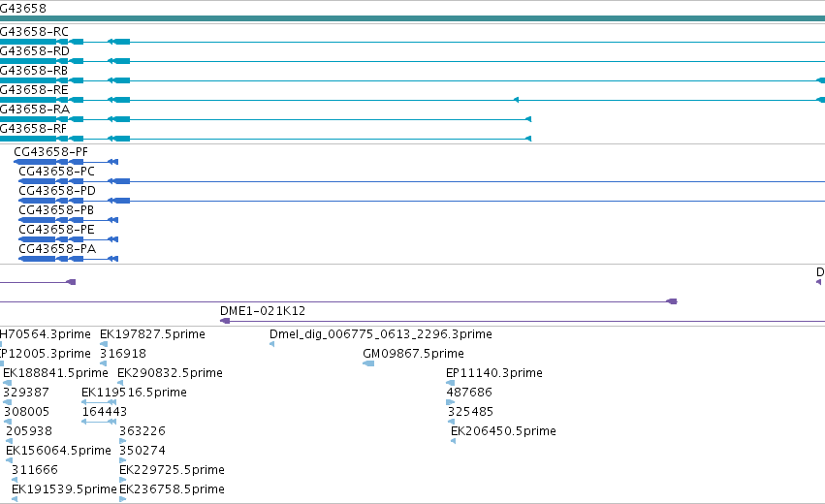Click the CG43658-PC protein label
Viewport: 825px width, 504px height.
click(57, 172)
